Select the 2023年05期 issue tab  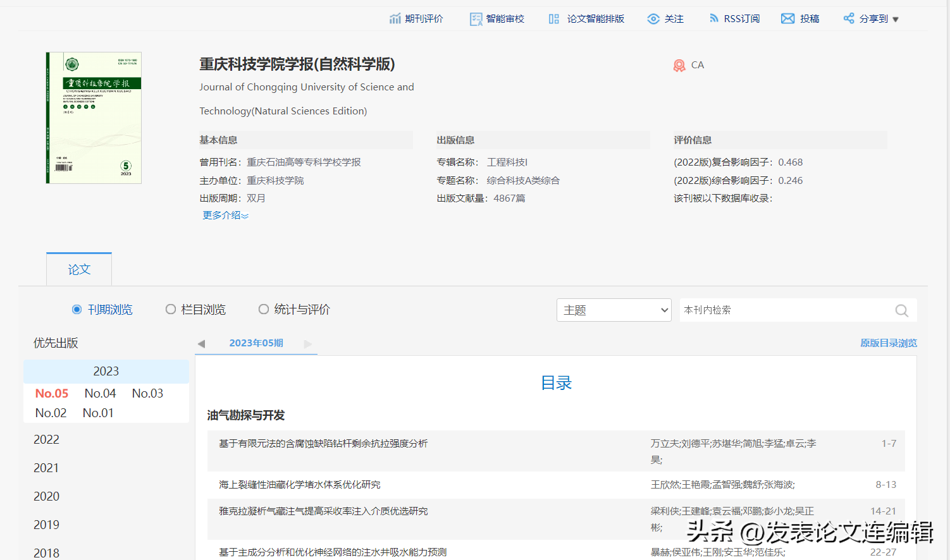pos(256,343)
